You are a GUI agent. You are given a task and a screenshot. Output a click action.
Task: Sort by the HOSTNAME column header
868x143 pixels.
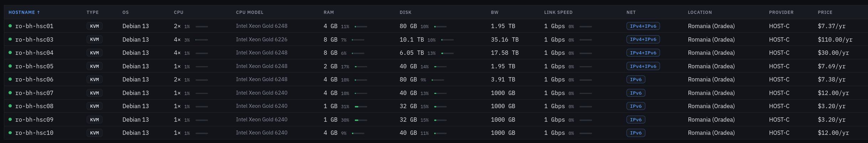click(24, 12)
